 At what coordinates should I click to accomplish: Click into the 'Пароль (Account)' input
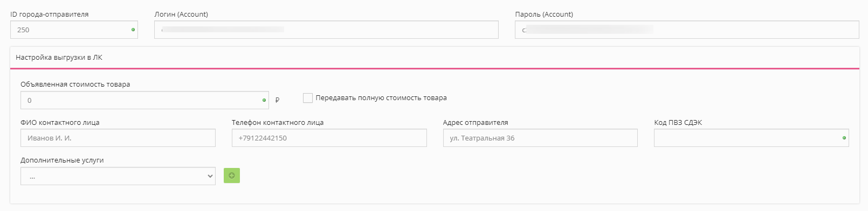(687, 30)
